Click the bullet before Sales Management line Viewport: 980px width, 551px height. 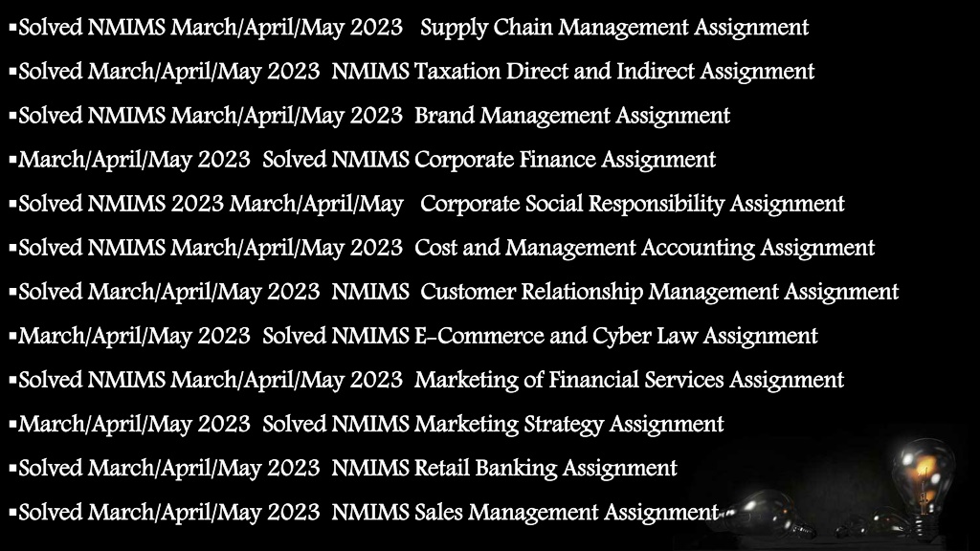[12, 513]
